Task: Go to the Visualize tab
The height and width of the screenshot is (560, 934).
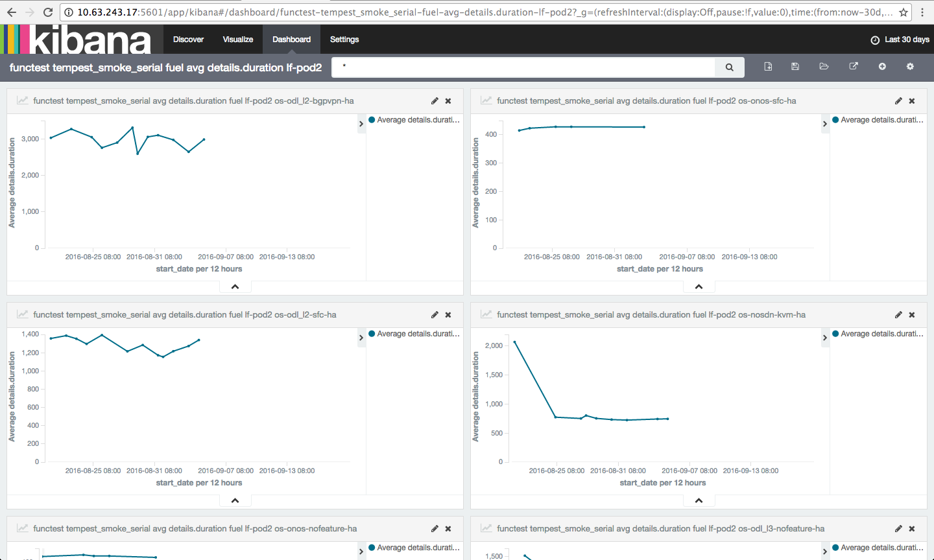Action: (238, 40)
